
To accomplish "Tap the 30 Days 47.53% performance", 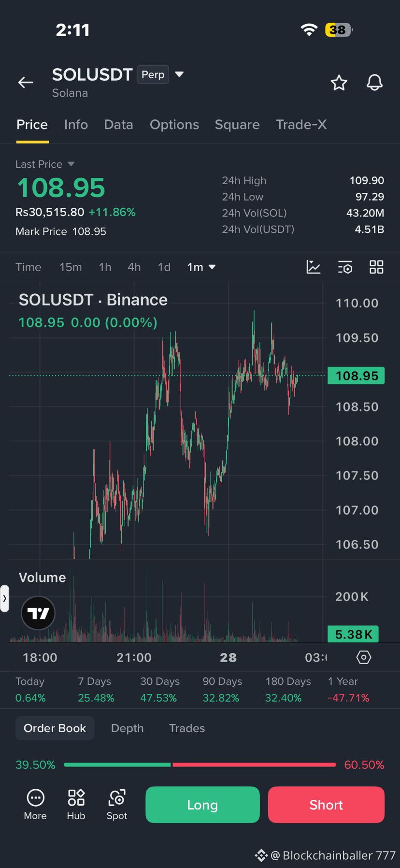I will pyautogui.click(x=160, y=690).
